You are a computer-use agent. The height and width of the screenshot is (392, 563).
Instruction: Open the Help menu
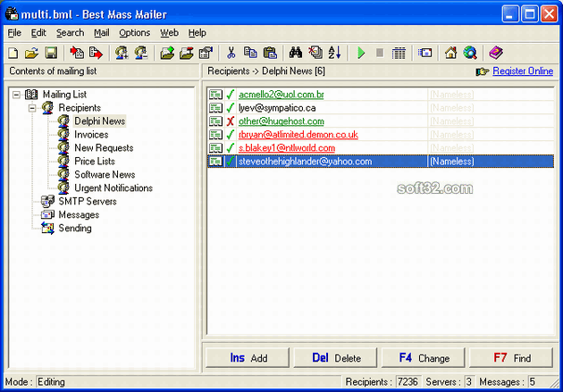(197, 33)
